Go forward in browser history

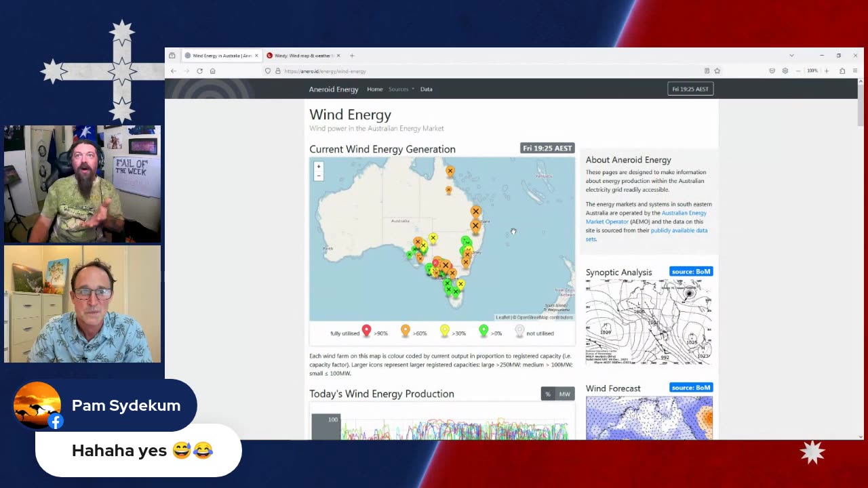tap(186, 71)
